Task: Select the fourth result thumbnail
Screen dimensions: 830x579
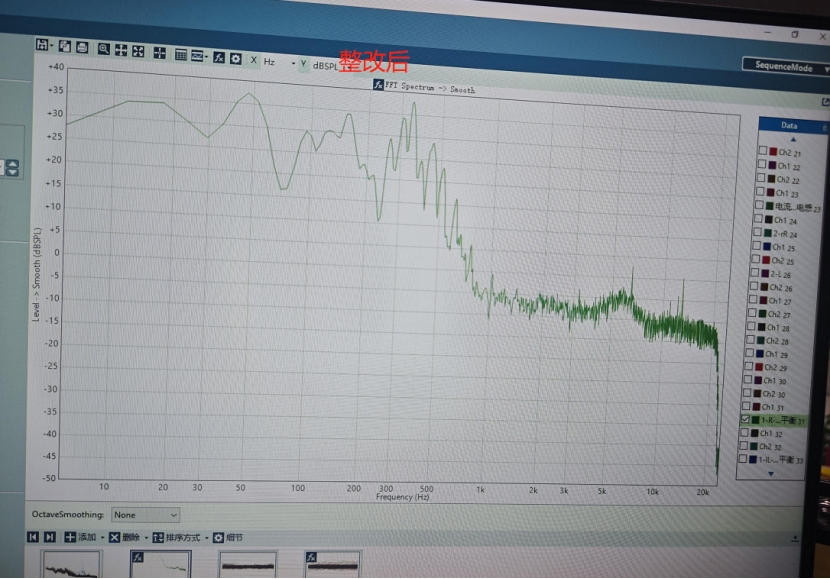Action: (x=333, y=564)
